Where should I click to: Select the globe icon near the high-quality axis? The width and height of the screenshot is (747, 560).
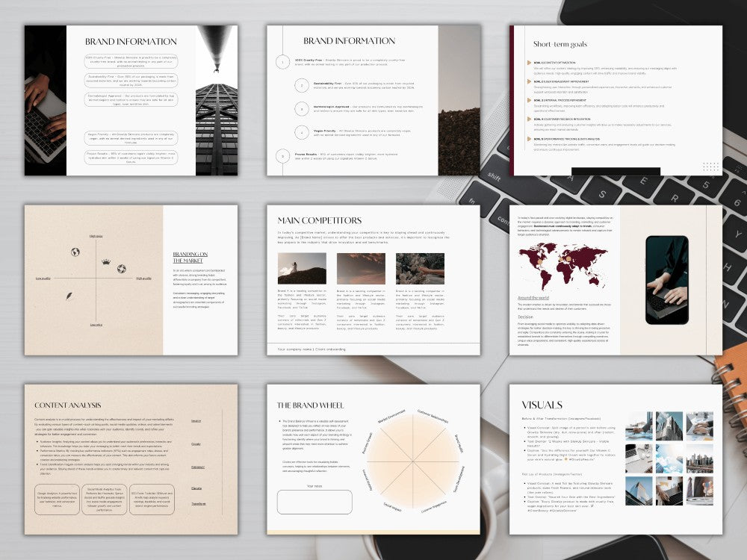click(x=122, y=269)
